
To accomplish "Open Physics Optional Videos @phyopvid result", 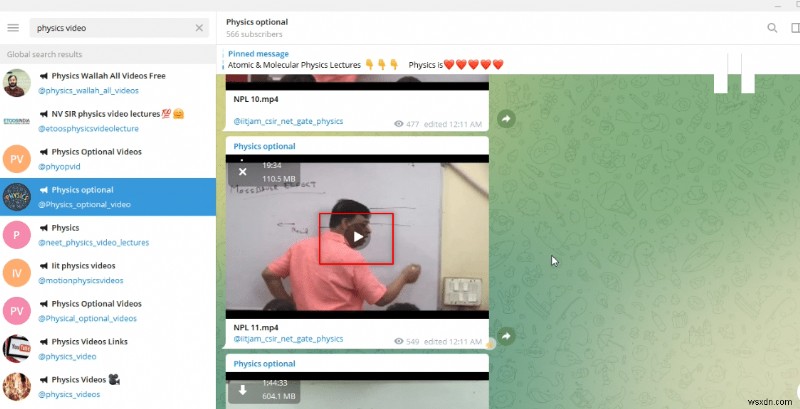I will 108,159.
